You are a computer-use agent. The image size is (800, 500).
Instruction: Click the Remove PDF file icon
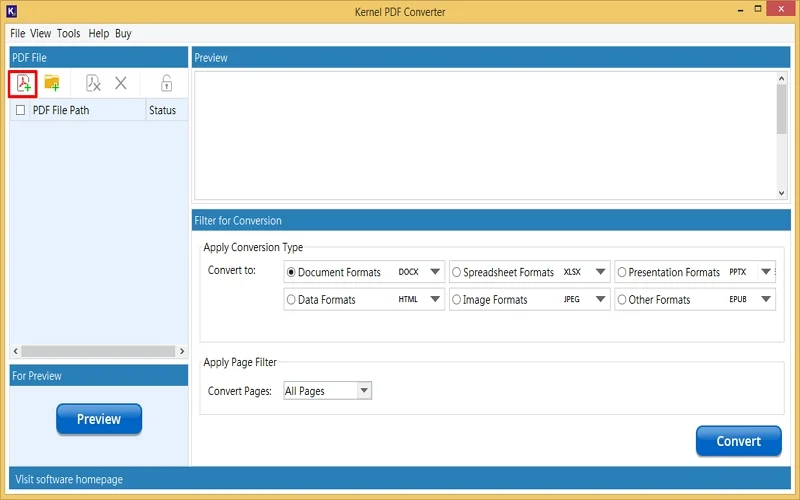93,83
